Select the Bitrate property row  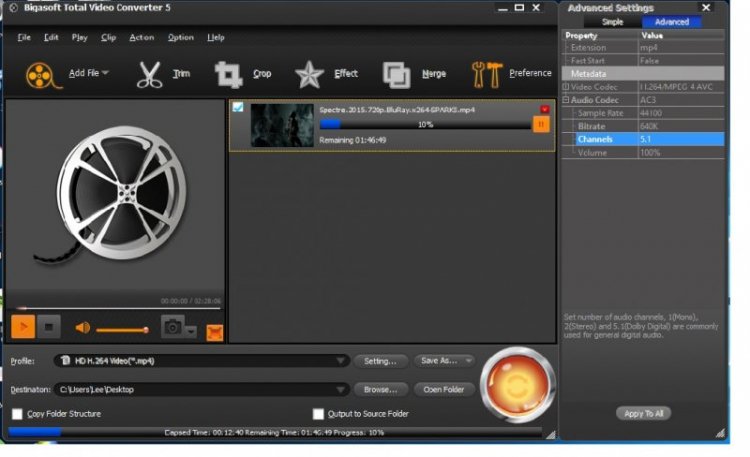tap(643, 126)
